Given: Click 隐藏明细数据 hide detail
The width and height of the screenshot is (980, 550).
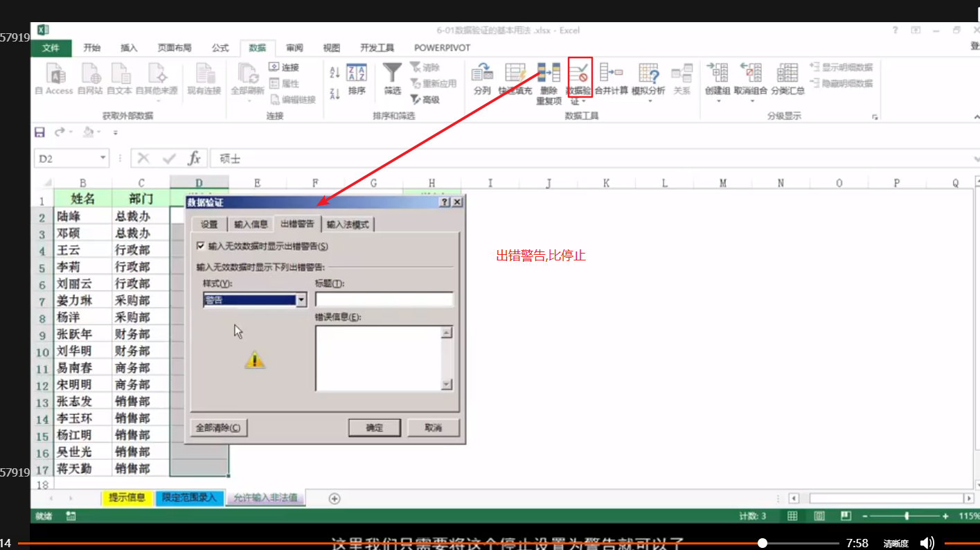Looking at the screenshot, I should tap(841, 83).
